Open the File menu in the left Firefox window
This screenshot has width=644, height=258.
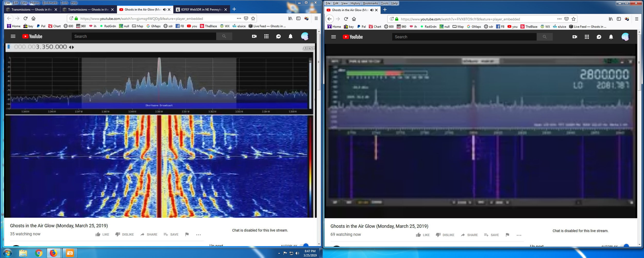click(x=7, y=3)
